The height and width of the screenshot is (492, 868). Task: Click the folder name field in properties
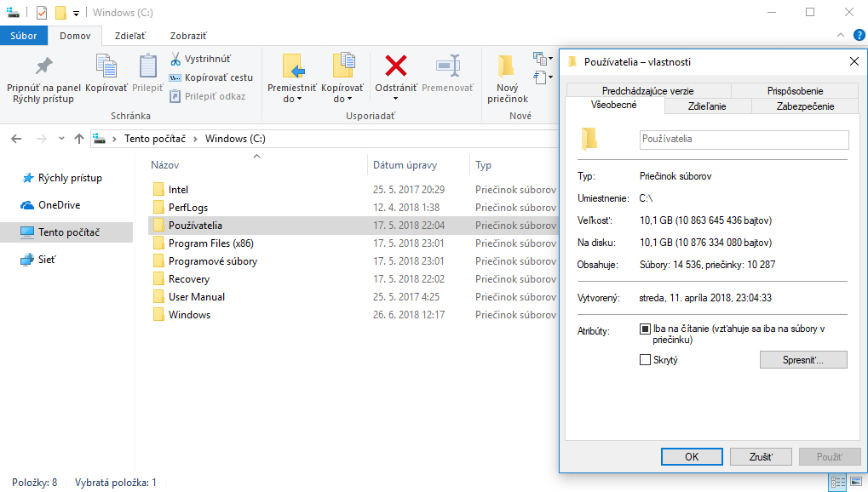point(744,140)
